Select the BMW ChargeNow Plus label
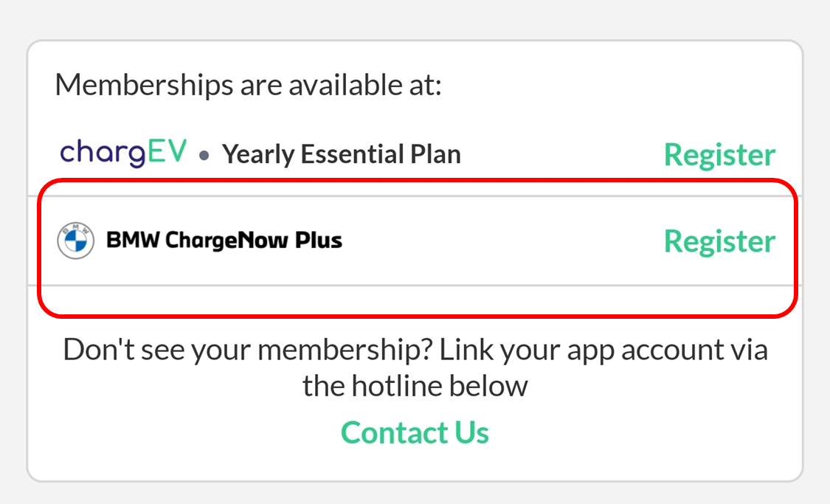830x504 pixels. point(224,240)
